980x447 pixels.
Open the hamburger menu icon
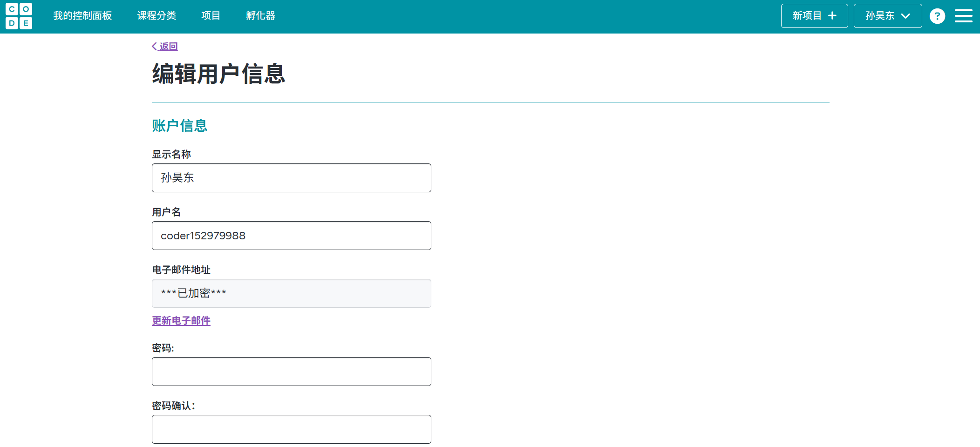pyautogui.click(x=964, y=16)
